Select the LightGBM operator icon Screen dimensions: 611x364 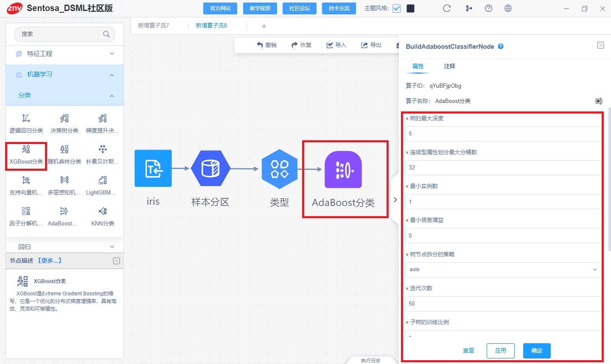point(103,180)
